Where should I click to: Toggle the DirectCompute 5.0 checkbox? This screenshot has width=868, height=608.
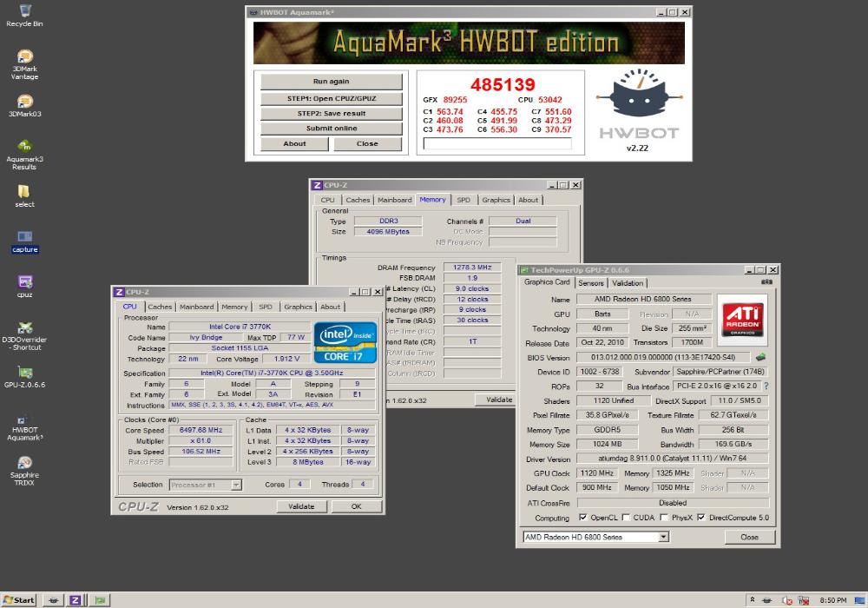click(x=700, y=517)
